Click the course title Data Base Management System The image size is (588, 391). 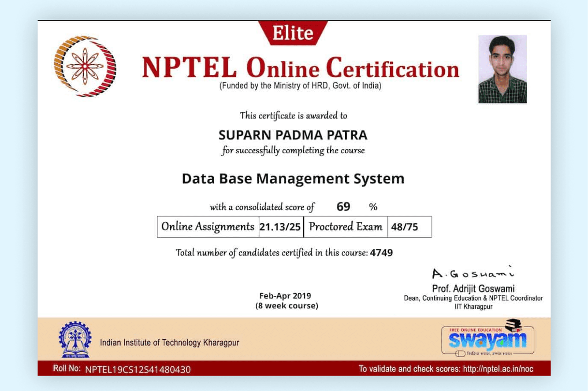292,179
